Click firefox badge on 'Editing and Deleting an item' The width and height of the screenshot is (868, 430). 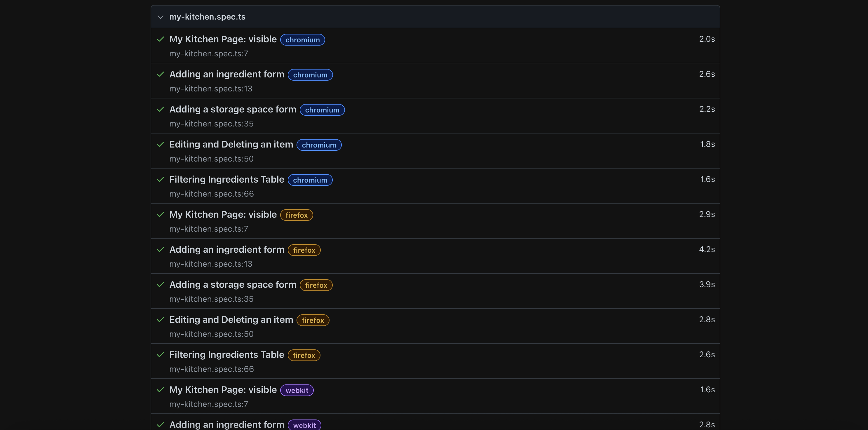(312, 320)
